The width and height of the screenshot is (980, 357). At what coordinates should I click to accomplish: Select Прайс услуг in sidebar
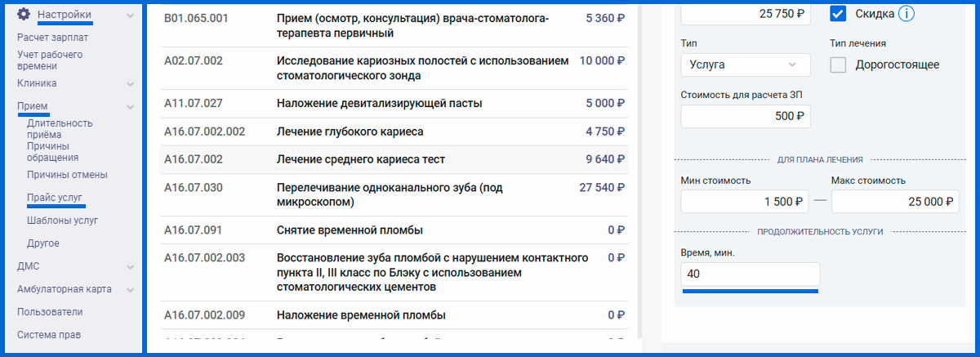55,198
